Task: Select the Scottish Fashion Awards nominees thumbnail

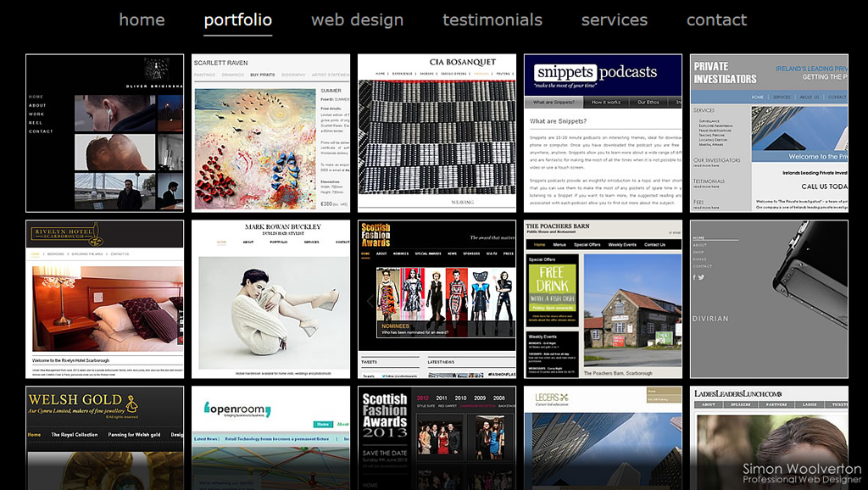Action: [437, 299]
